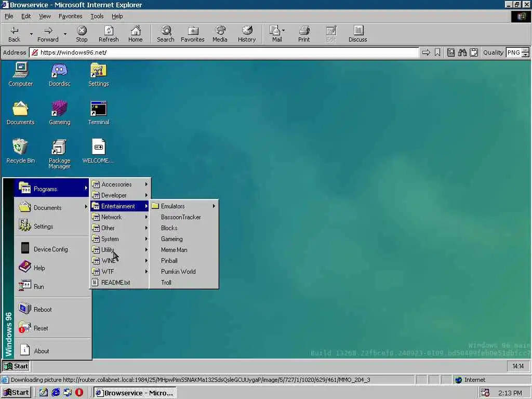Expand the Emulators submenu
The height and width of the screenshot is (399, 532).
point(184,206)
